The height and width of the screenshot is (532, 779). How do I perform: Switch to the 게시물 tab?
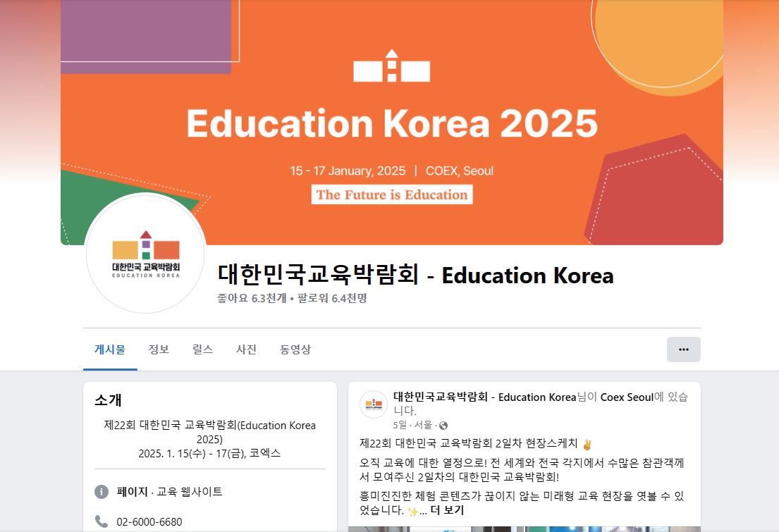click(110, 349)
